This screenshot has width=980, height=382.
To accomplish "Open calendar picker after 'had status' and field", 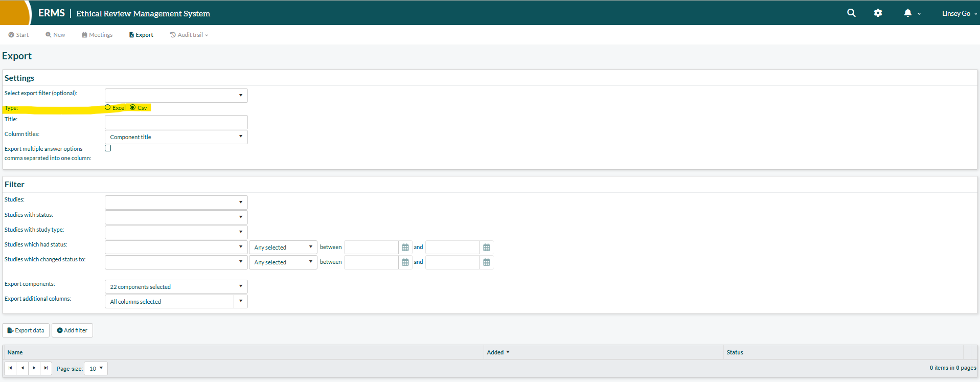I will click(x=487, y=248).
